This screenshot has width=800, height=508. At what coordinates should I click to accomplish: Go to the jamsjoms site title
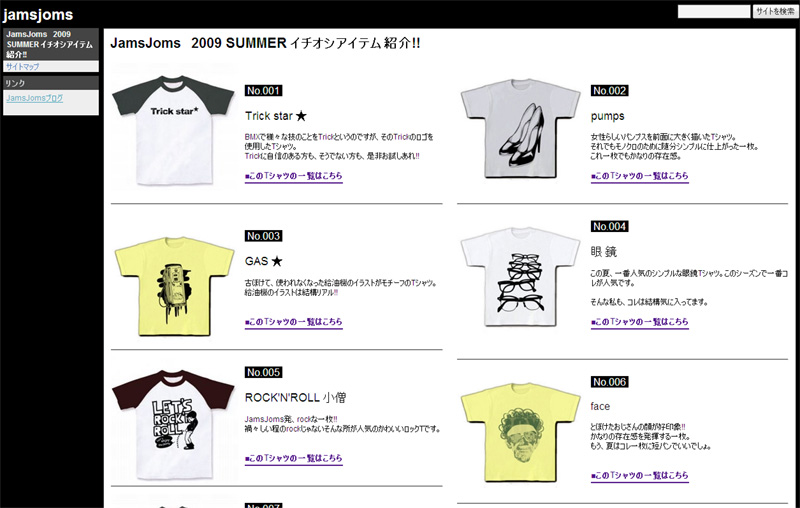pyautogui.click(x=38, y=15)
